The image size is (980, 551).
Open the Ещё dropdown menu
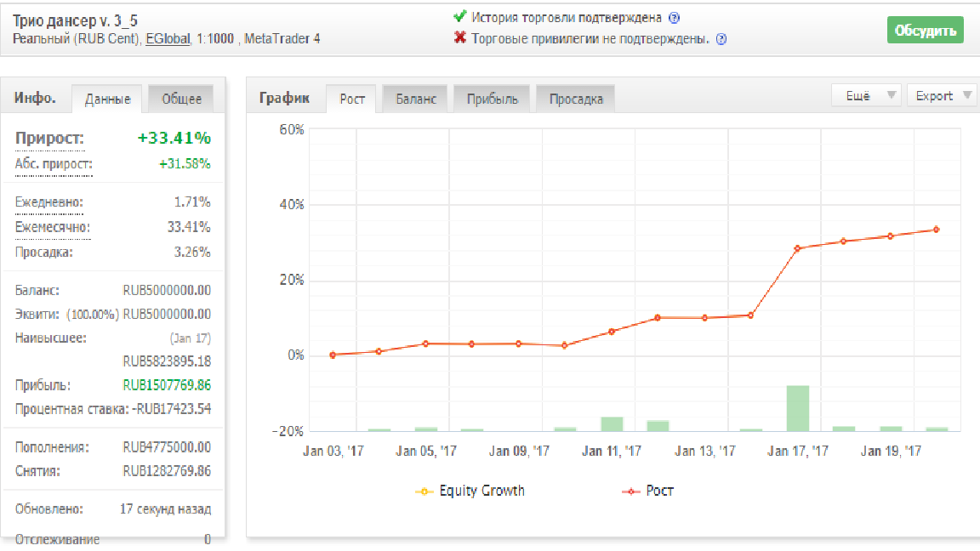[x=866, y=95]
